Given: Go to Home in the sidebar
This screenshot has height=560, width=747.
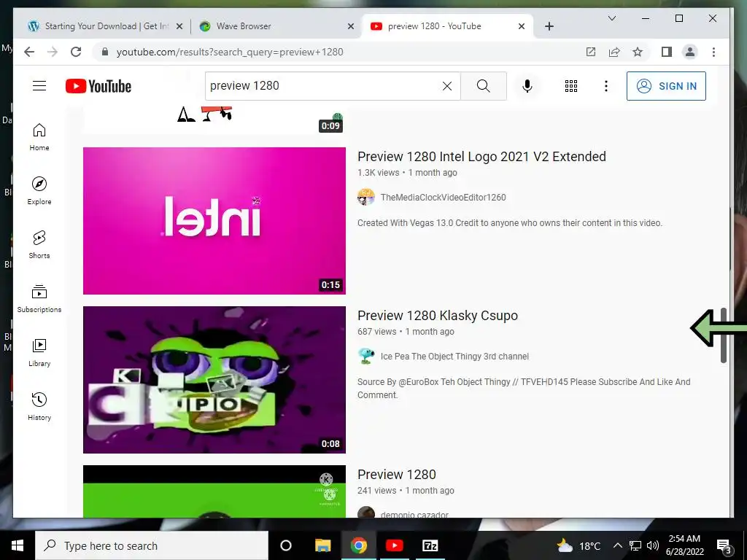Looking at the screenshot, I should 39,137.
